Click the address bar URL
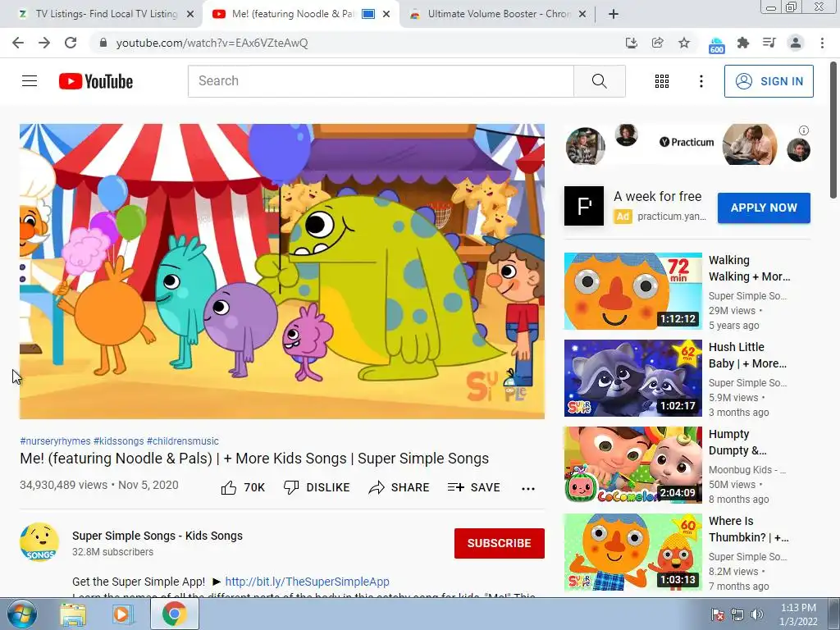The height and width of the screenshot is (630, 840). (212, 43)
